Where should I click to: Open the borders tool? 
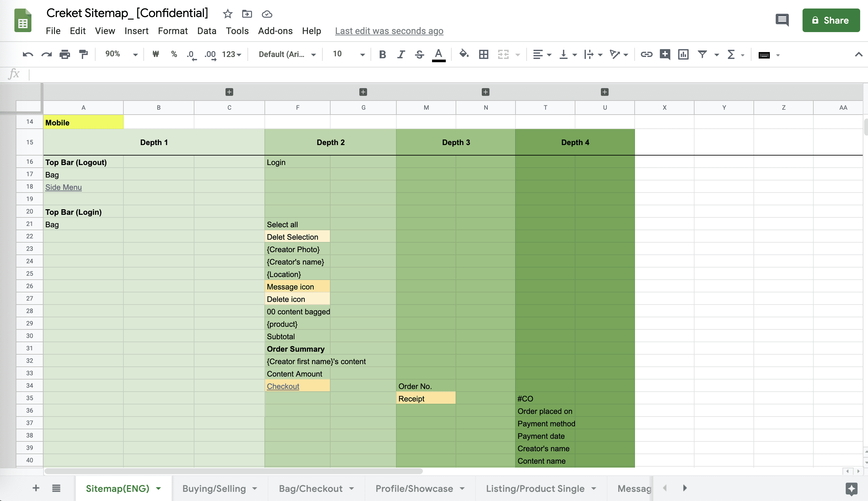[483, 54]
